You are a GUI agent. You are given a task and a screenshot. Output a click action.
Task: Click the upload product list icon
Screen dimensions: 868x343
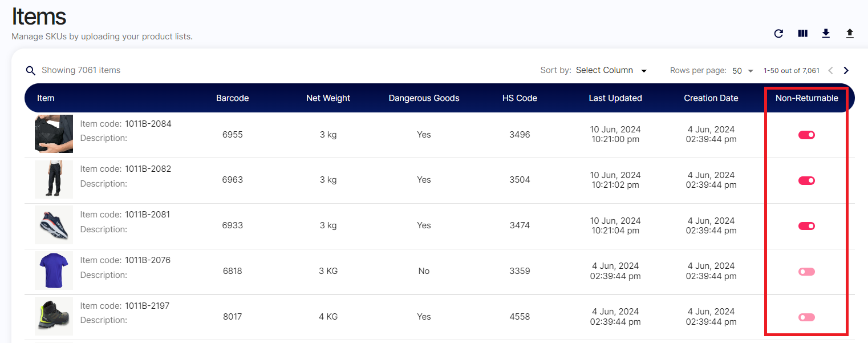tap(850, 34)
